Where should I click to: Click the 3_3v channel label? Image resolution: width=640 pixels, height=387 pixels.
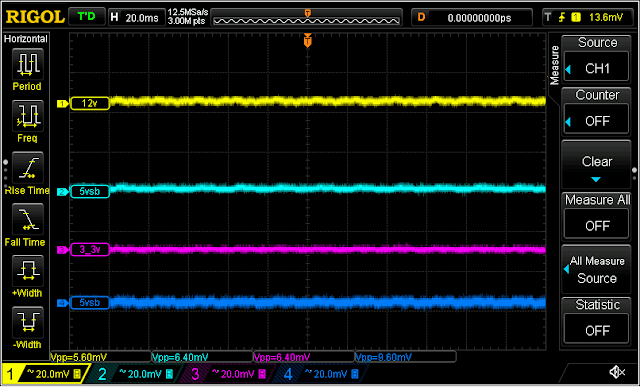(90, 249)
